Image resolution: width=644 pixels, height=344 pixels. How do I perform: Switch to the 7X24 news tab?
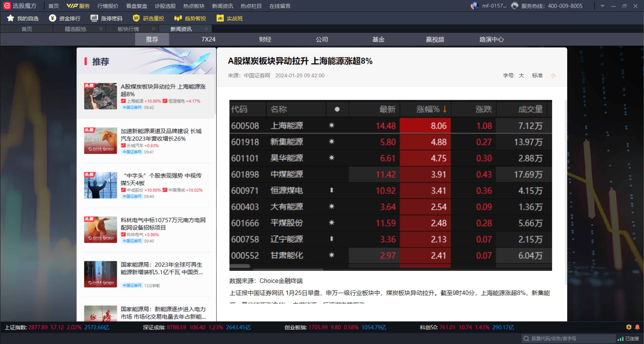[x=208, y=39]
